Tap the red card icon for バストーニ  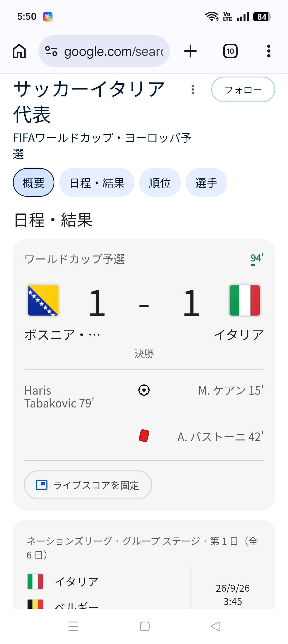click(144, 436)
